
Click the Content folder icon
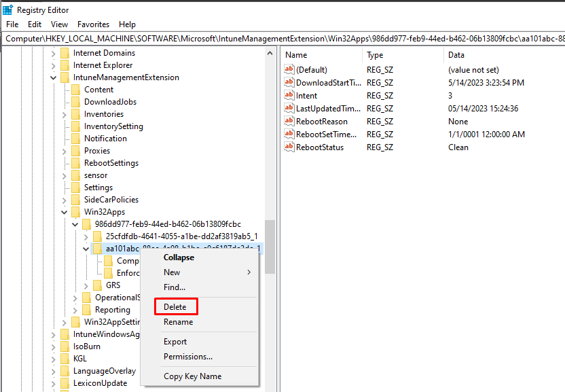[75, 90]
